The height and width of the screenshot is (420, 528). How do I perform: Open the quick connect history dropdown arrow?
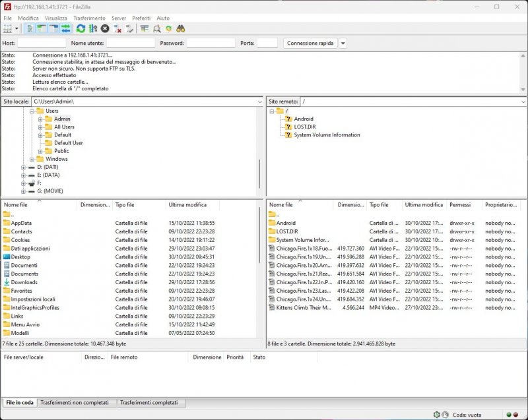click(343, 43)
